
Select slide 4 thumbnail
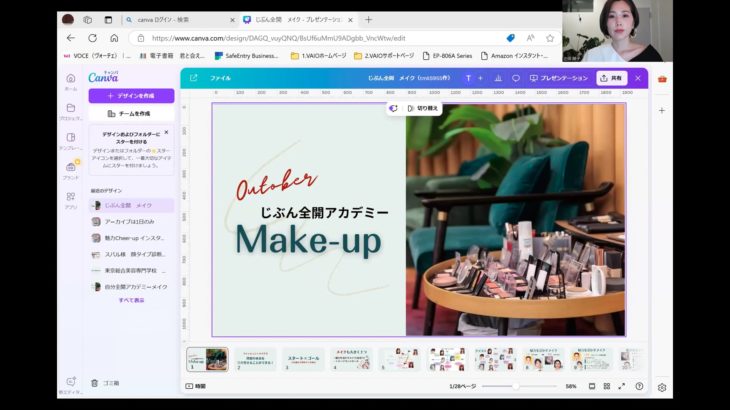351,359
